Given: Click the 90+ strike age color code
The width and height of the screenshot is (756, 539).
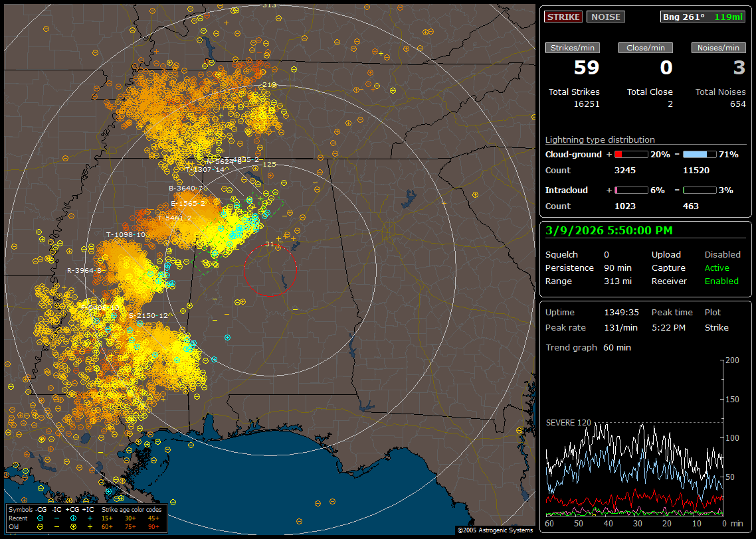Looking at the screenshot, I should 153,526.
